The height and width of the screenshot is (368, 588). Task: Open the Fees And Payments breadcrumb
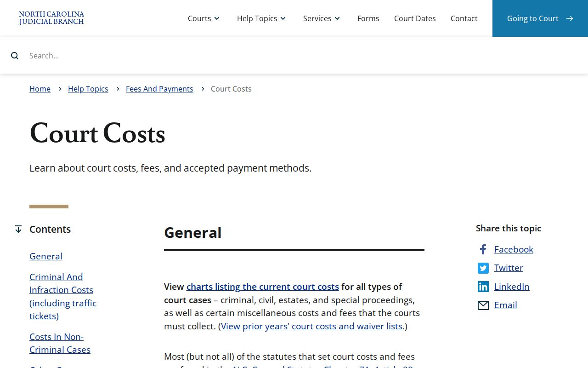159,89
